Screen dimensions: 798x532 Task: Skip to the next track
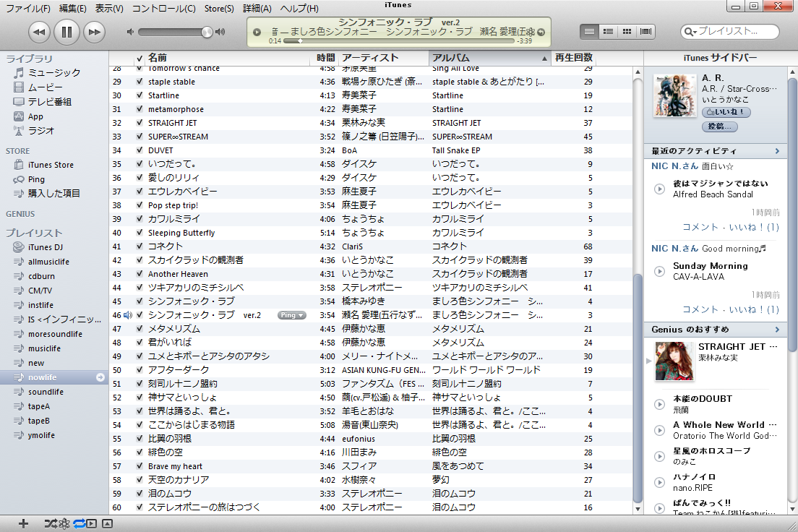pos(94,32)
